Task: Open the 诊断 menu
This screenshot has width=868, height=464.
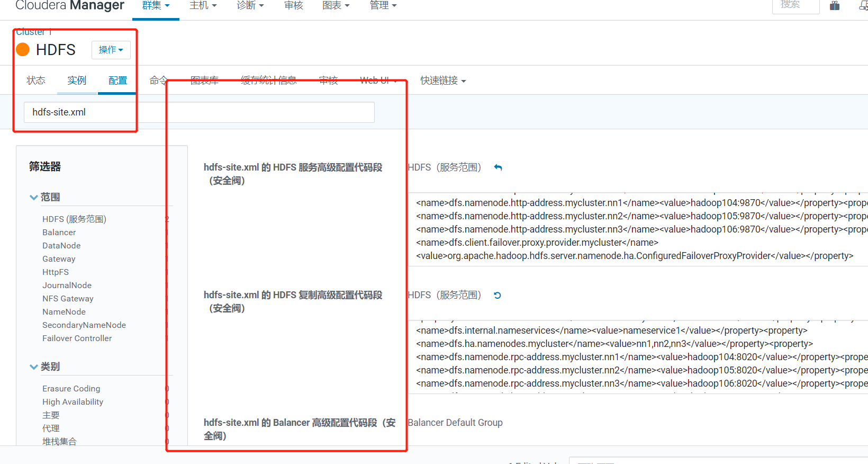Action: pos(250,6)
